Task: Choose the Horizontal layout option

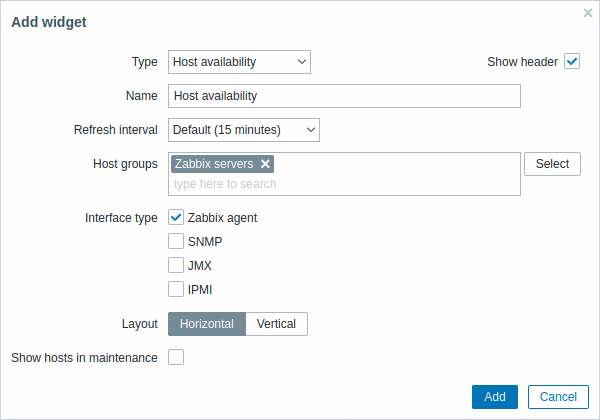Action: [x=207, y=324]
